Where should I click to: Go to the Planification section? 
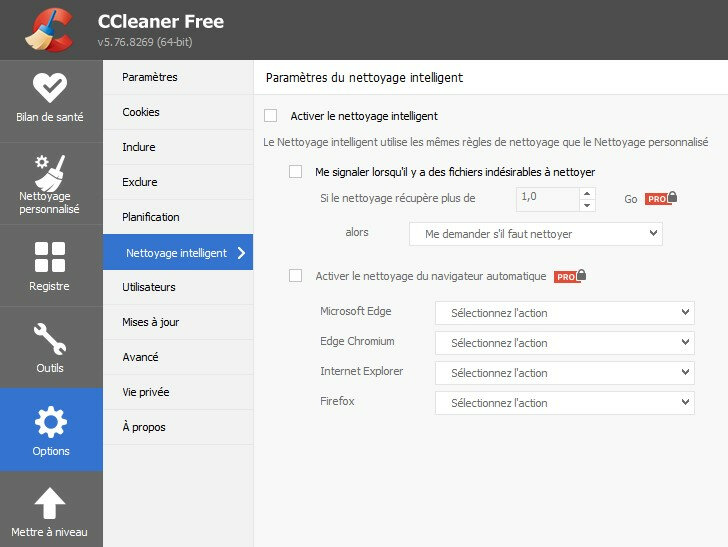point(151,217)
